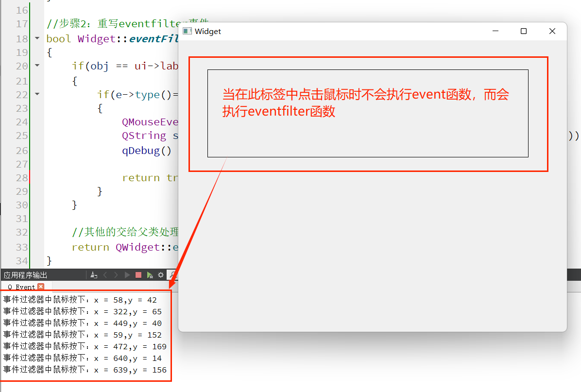Click line number 34 in the gutter
The width and height of the screenshot is (581, 392).
point(22,261)
